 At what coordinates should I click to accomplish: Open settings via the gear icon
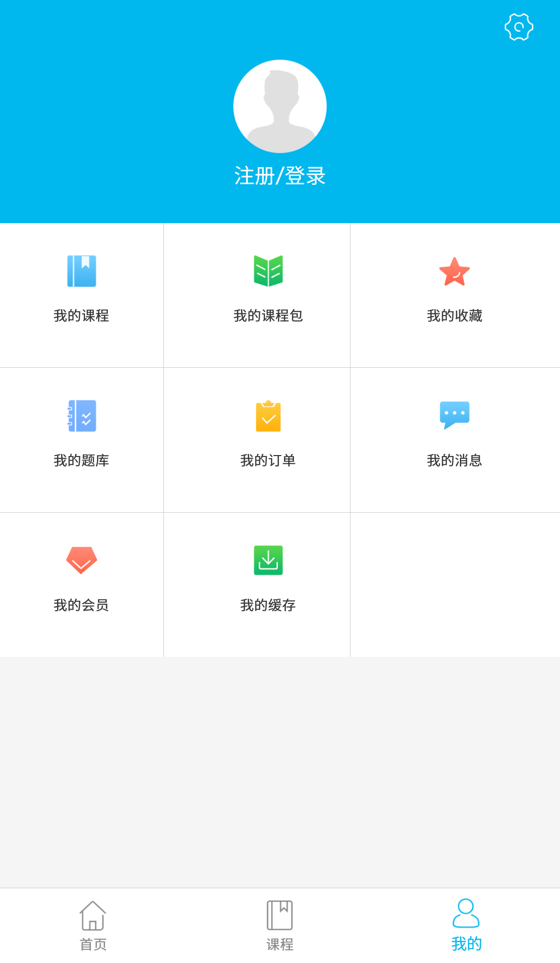pos(519,27)
